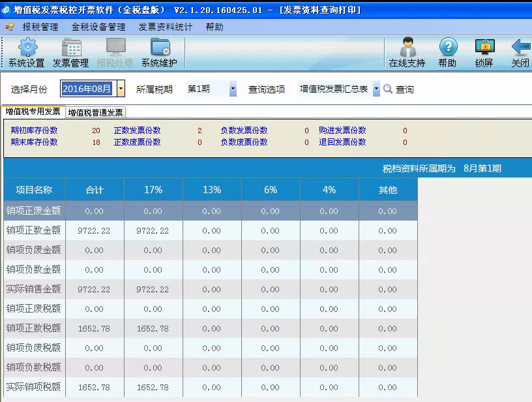Viewport: 532px width, 402px height.
Task: Click the 报税处理 monitor icon
Action: tap(115, 48)
